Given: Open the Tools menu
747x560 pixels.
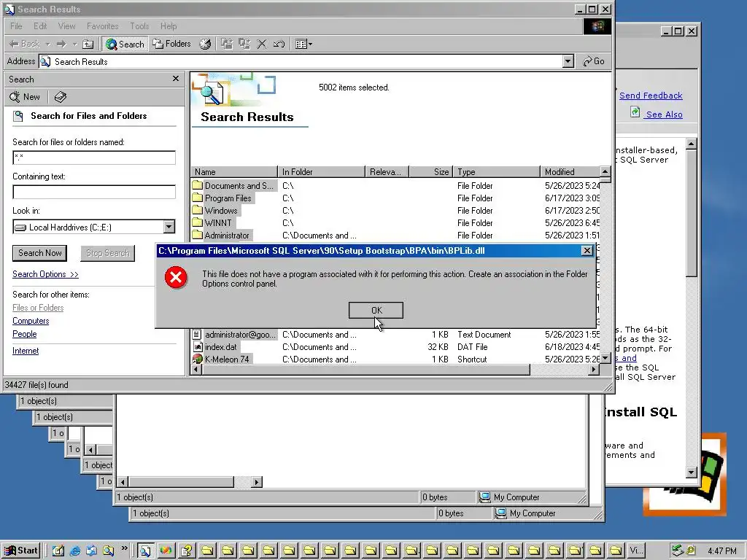Looking at the screenshot, I should point(139,26).
